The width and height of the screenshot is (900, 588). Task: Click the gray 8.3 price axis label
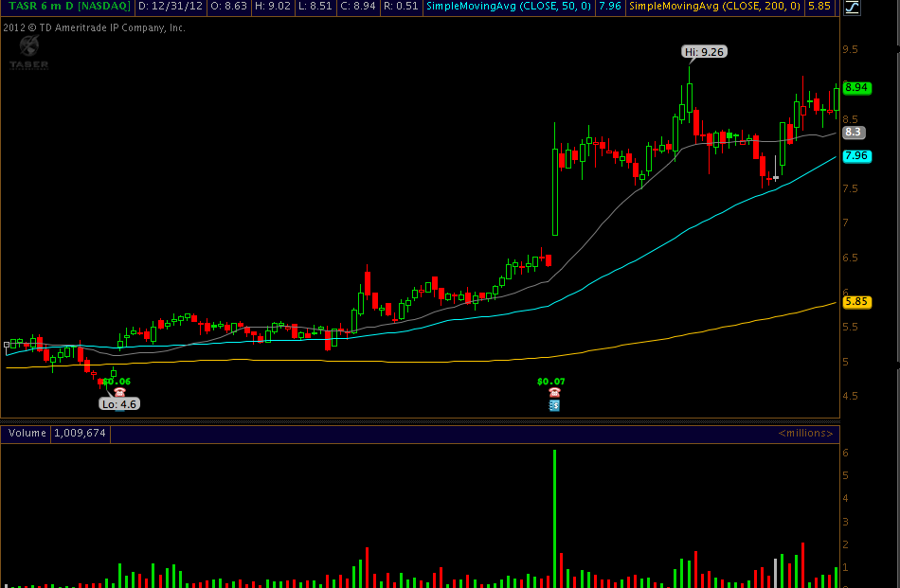(853, 133)
